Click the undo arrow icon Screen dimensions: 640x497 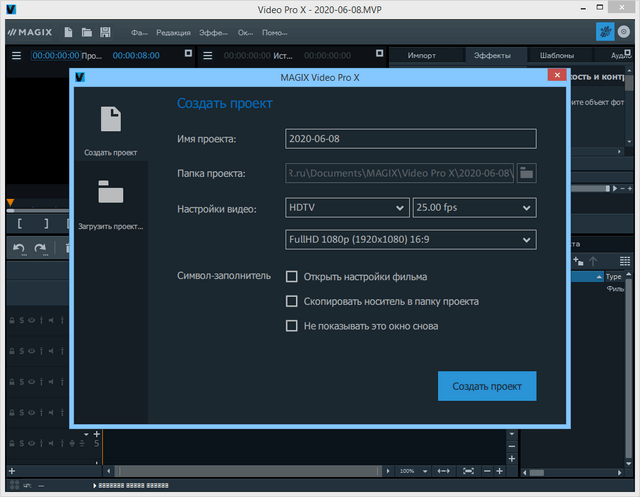pos(19,248)
